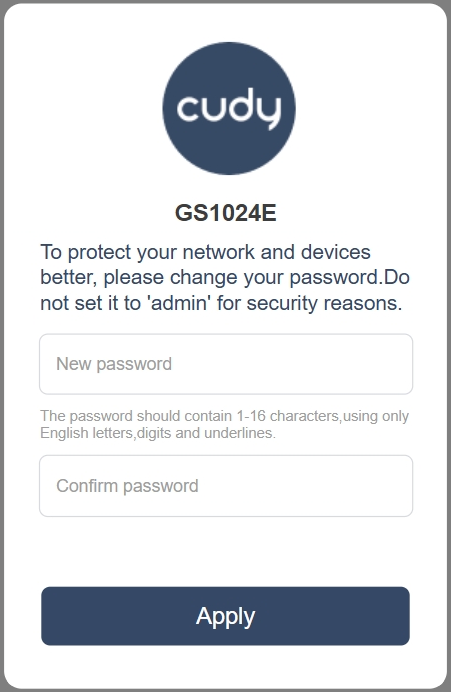
Task: Click the Cudy logo circle
Action: tap(229, 109)
